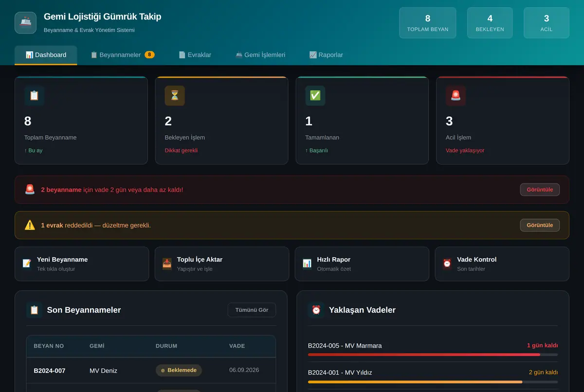Click the clipboard icon beside Son Beyannameler heading
584x392 pixels.
(35, 310)
